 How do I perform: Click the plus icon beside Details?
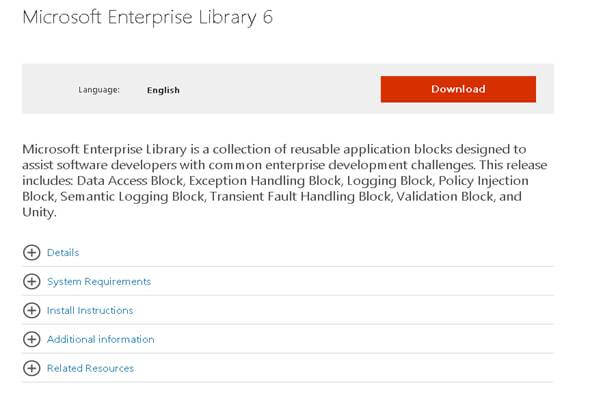pyautogui.click(x=31, y=253)
